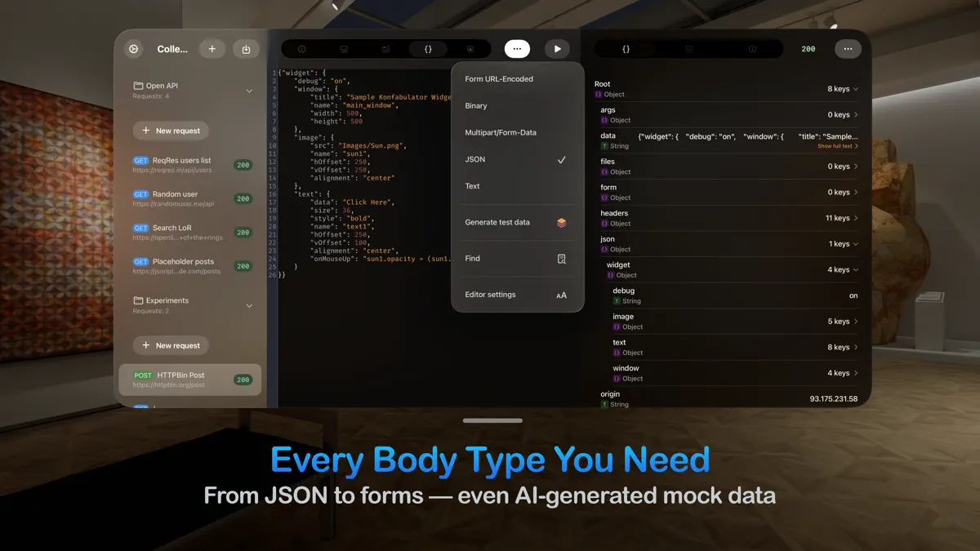The image size is (980, 551).
Task: Click the share icon in the collections sidebar
Action: click(246, 48)
